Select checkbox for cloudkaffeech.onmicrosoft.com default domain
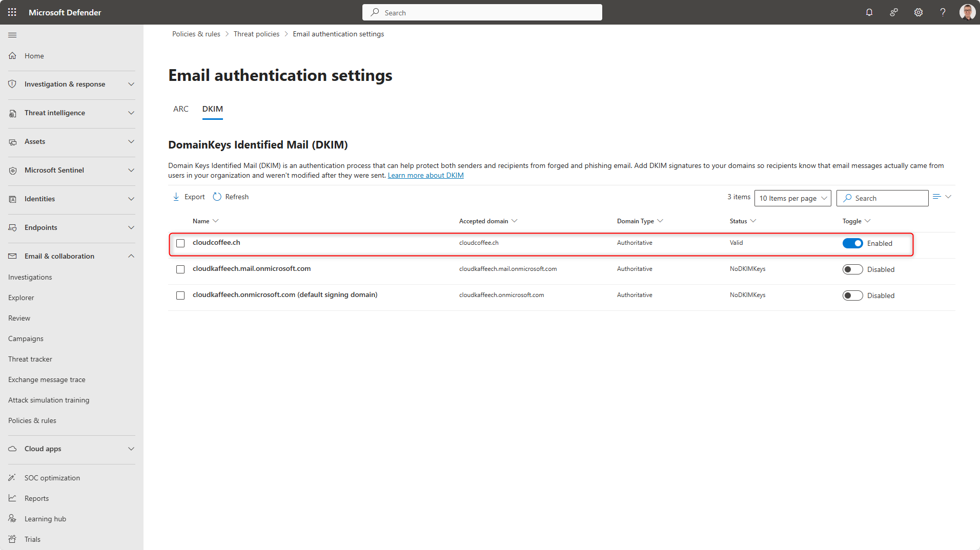This screenshot has width=980, height=550. 180,295
